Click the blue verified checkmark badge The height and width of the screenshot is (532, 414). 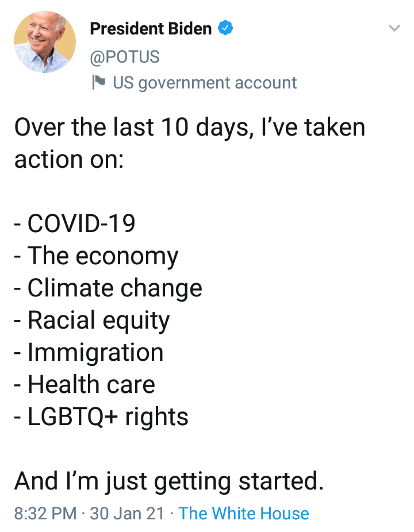[225, 28]
